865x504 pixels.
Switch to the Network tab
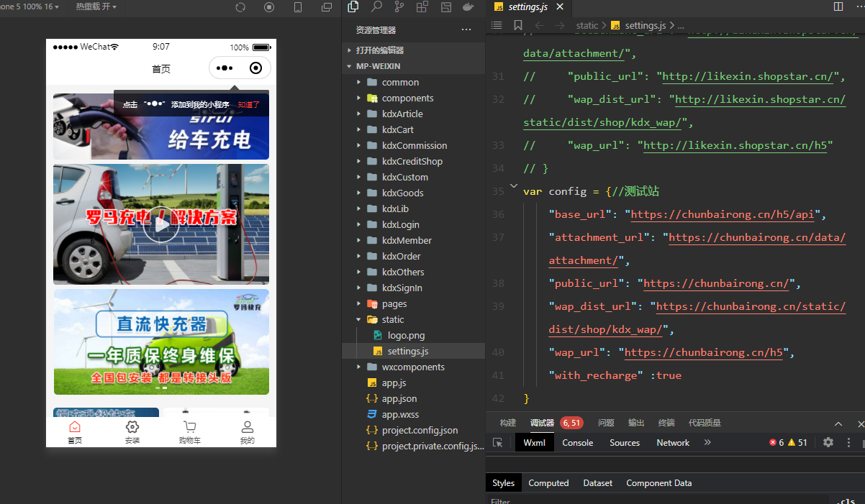click(x=673, y=443)
